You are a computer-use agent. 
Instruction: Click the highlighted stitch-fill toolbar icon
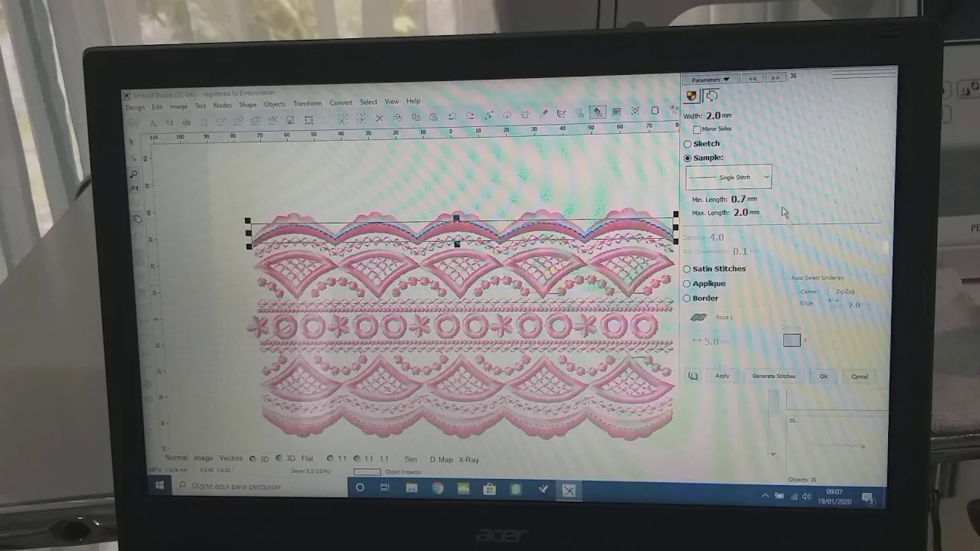click(x=597, y=112)
